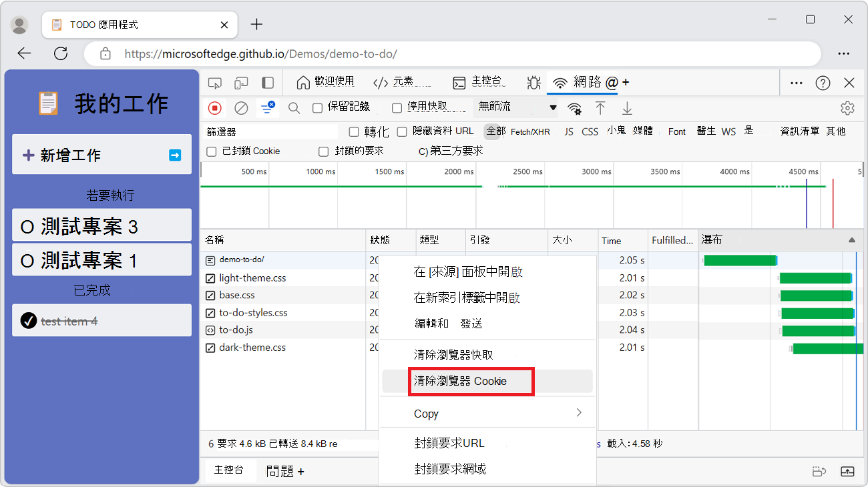
Task: Click the 篩選器 filter input field
Action: [267, 131]
